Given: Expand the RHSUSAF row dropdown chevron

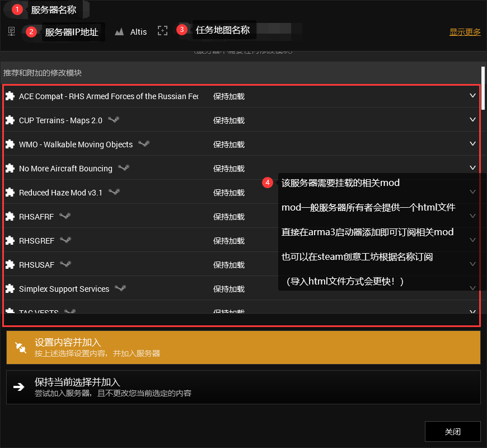Looking at the screenshot, I should click(x=472, y=264).
